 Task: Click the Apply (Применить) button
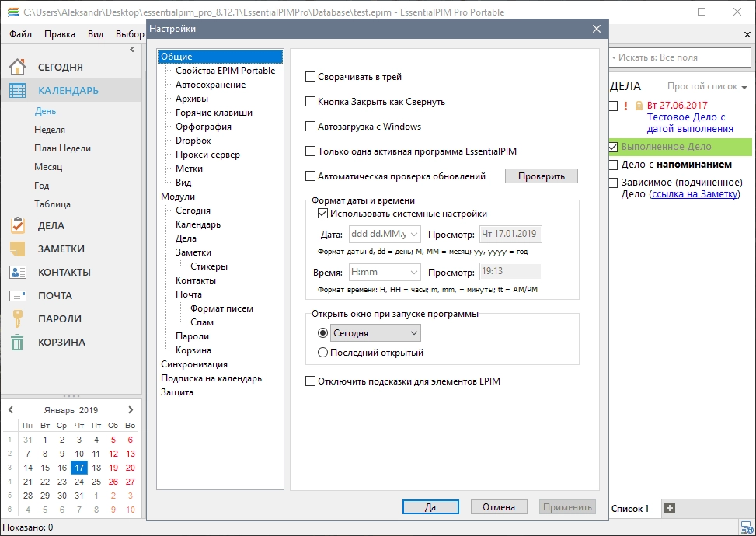(x=567, y=507)
